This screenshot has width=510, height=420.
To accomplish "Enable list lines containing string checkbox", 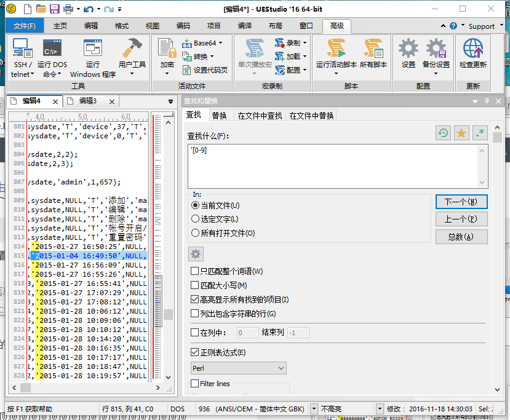I will click(x=194, y=314).
